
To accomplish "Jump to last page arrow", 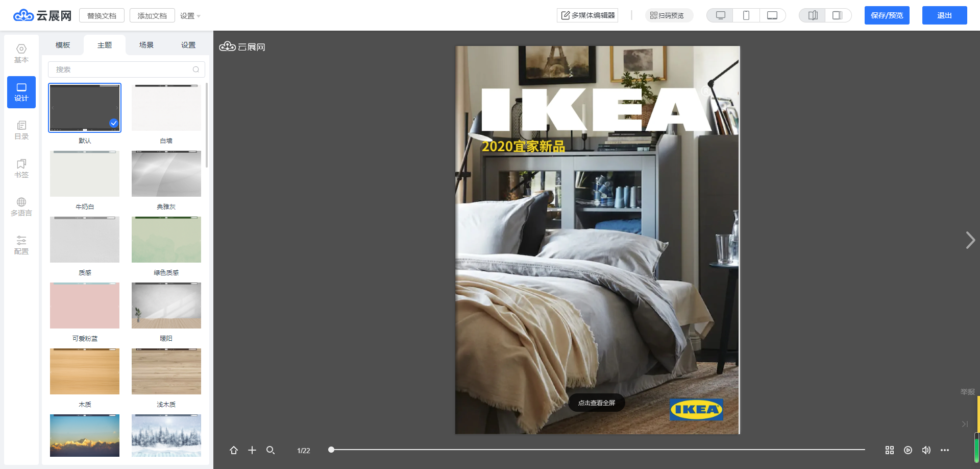I will point(964,424).
